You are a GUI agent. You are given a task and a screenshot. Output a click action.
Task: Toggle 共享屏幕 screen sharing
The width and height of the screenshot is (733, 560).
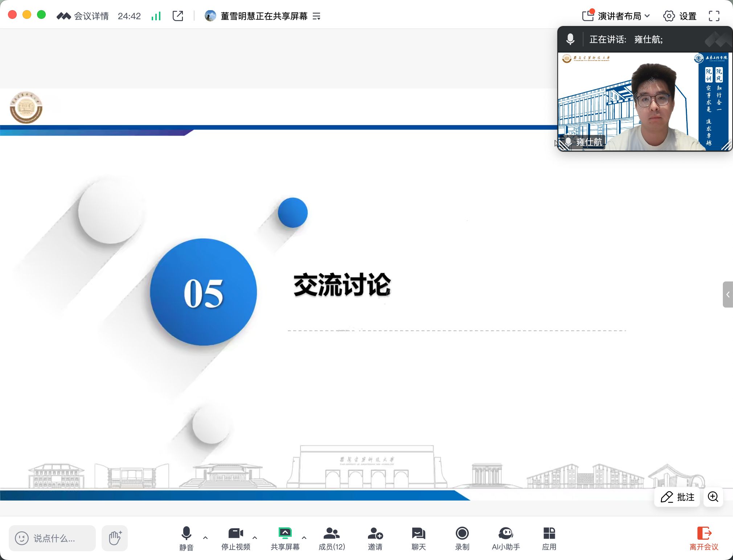[285, 538]
